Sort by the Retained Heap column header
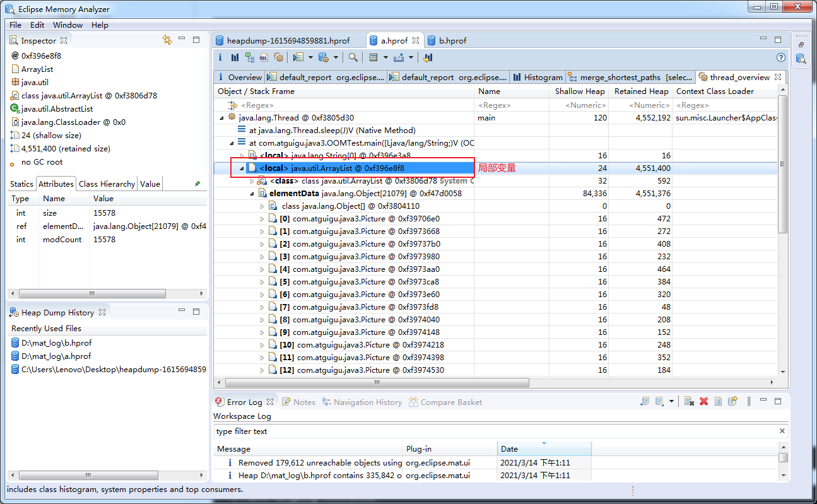 pos(640,91)
